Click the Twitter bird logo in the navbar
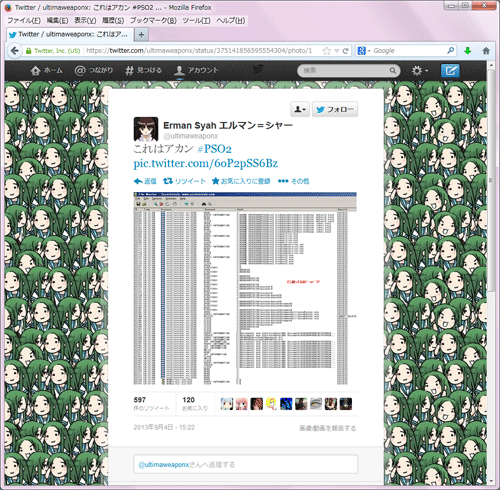This screenshot has width=500, height=490. pyautogui.click(x=257, y=70)
